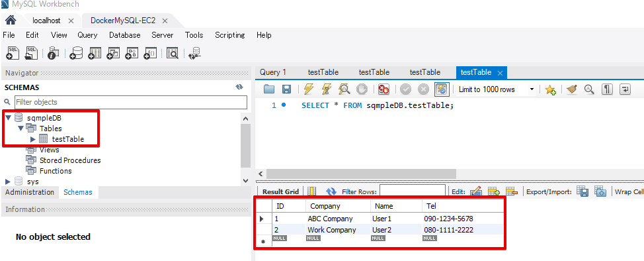Collapse the Tables node
This screenshot has height=261, width=644.
[20, 129]
